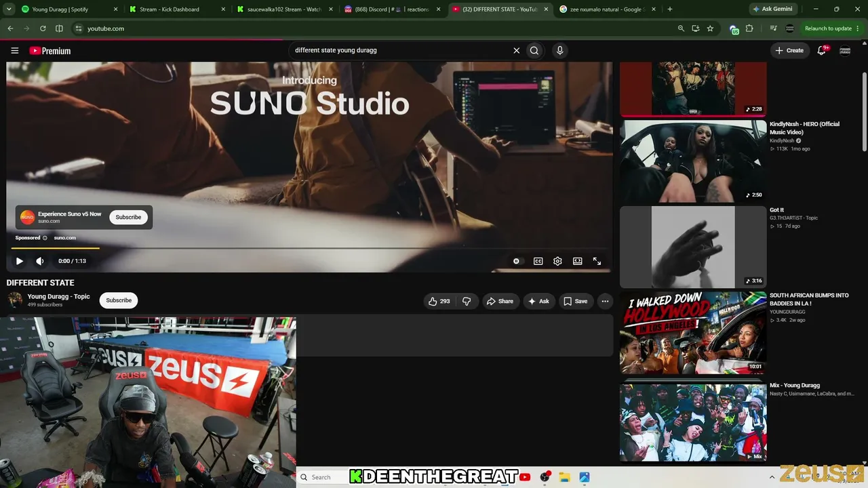Switch player to theater mode
Image resolution: width=868 pixels, height=488 pixels.
point(577,261)
